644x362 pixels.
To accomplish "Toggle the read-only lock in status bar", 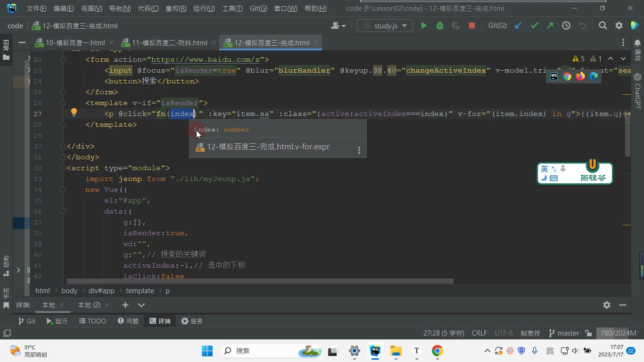I will pos(588,333).
